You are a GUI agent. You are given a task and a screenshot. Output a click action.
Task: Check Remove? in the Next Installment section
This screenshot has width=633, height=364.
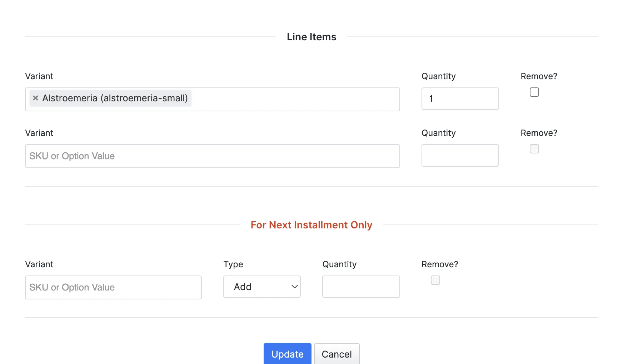coord(435,280)
